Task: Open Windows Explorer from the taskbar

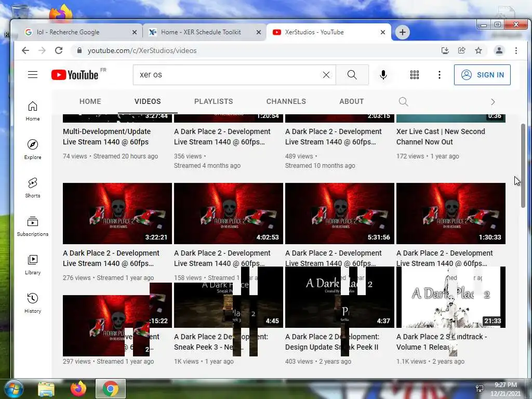Action: point(46,389)
